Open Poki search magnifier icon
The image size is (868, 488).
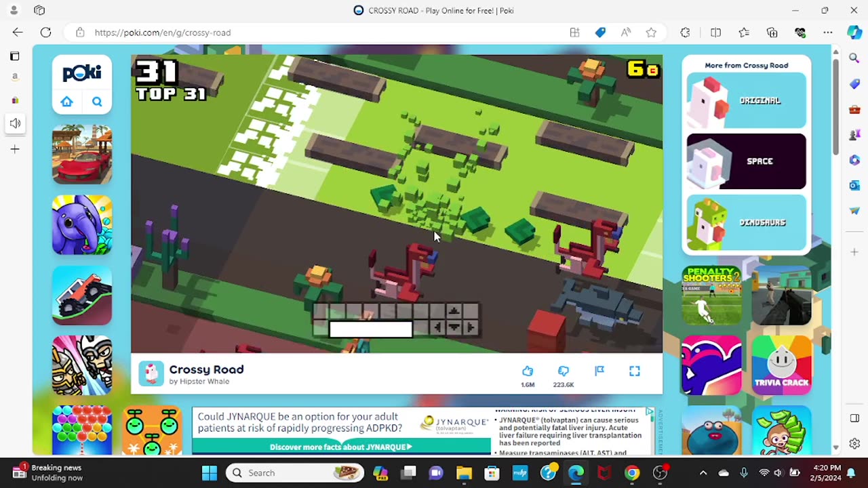pyautogui.click(x=97, y=102)
